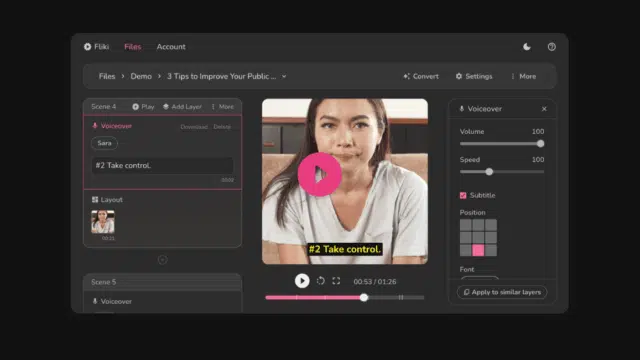Open the Account tab
The image size is (640, 360).
click(x=171, y=47)
